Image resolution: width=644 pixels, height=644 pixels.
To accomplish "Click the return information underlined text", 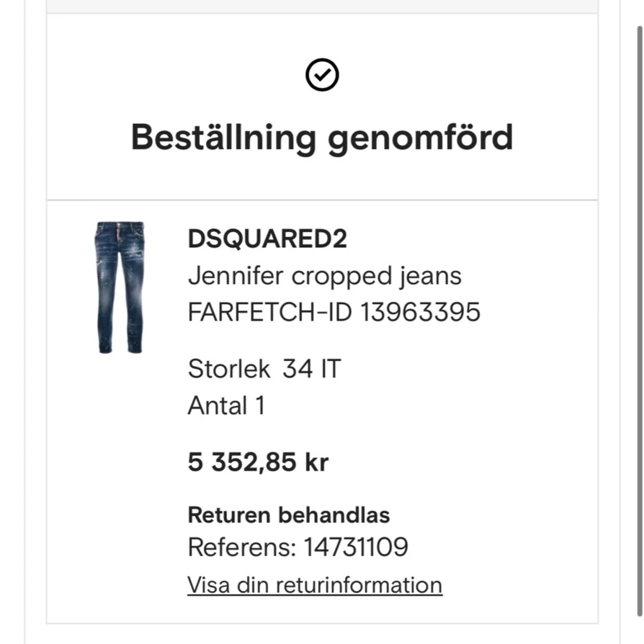I will click(x=314, y=584).
